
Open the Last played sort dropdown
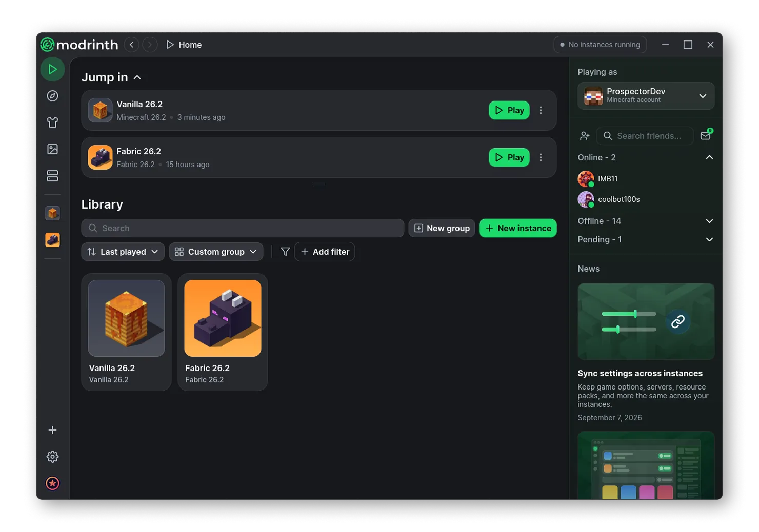pyautogui.click(x=123, y=252)
